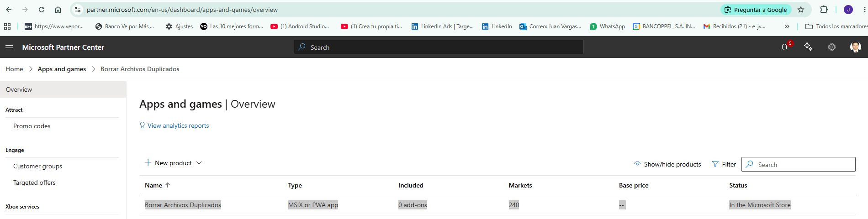Open the vepor bookmark
The height and width of the screenshot is (219, 868).
[54, 26]
